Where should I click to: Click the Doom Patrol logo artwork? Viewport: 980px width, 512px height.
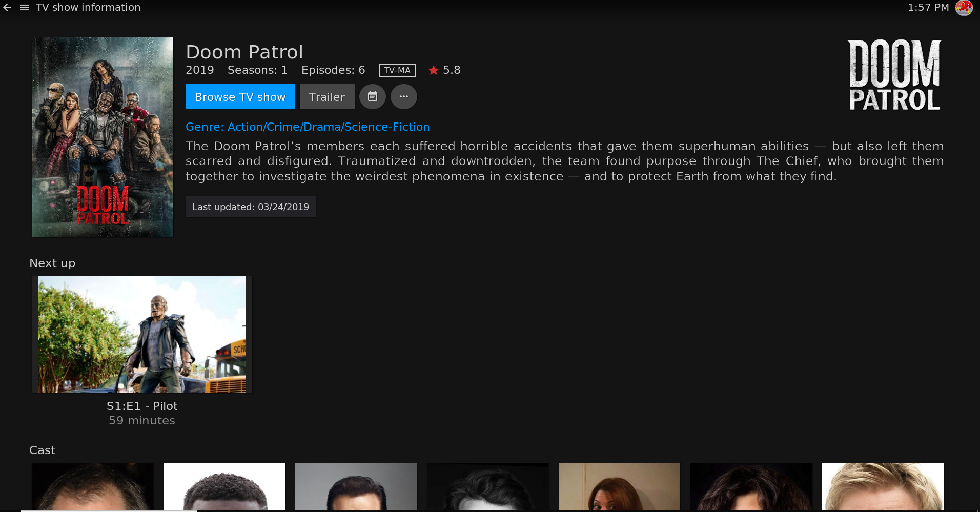pyautogui.click(x=895, y=75)
